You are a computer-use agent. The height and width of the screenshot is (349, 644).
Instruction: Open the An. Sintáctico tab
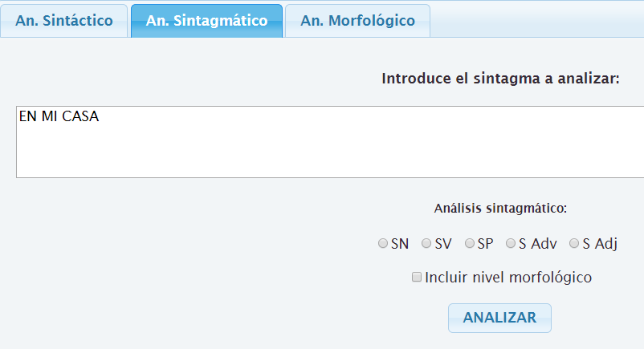click(x=64, y=21)
